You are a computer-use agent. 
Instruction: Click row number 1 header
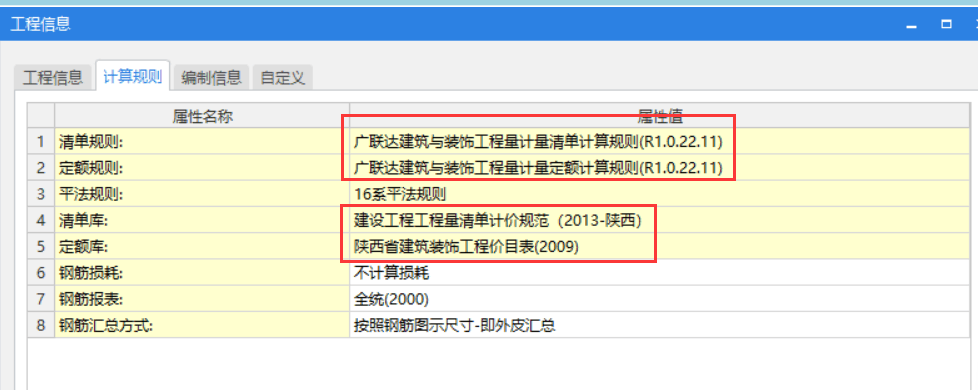coord(41,142)
